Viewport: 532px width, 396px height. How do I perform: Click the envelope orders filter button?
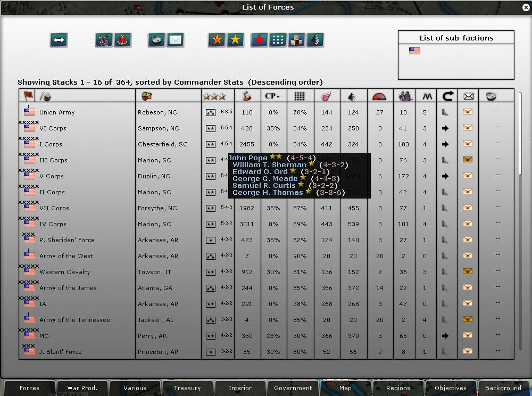(x=175, y=40)
